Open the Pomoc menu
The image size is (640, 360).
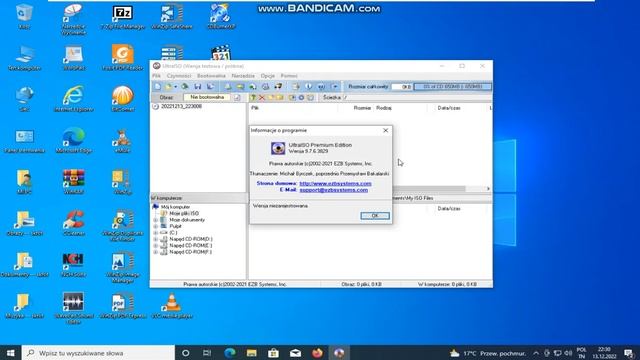click(289, 76)
